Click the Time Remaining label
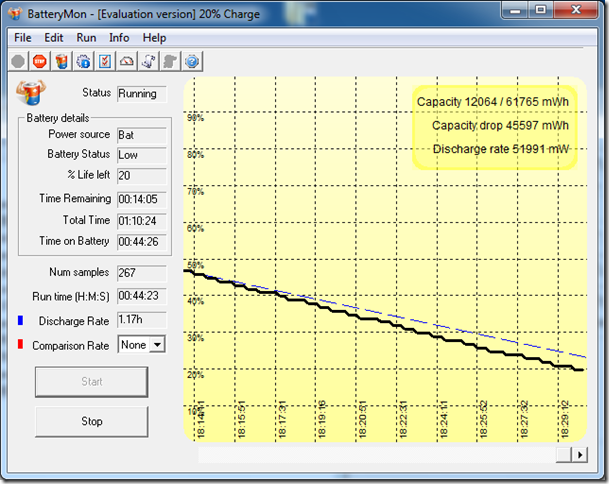This screenshot has height=484, width=609. pos(75,198)
